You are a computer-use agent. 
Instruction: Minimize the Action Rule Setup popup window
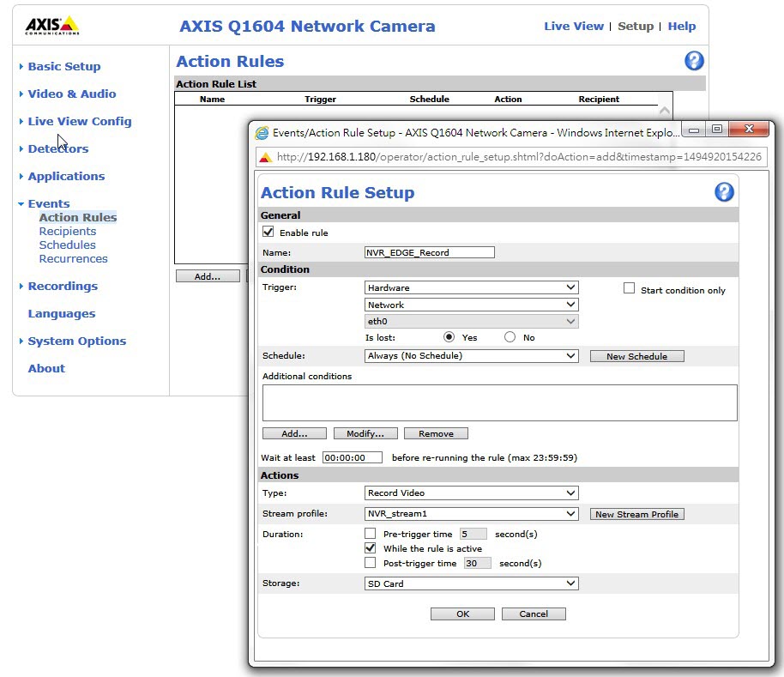[693, 130]
